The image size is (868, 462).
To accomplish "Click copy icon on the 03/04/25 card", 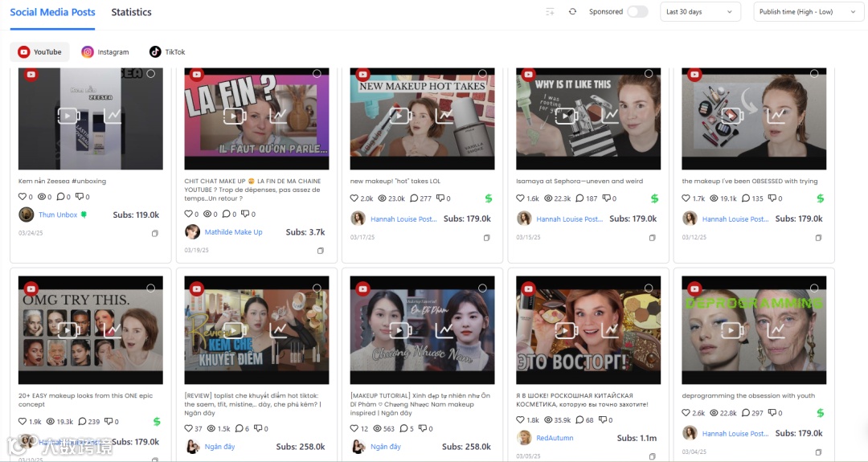I will click(818, 452).
